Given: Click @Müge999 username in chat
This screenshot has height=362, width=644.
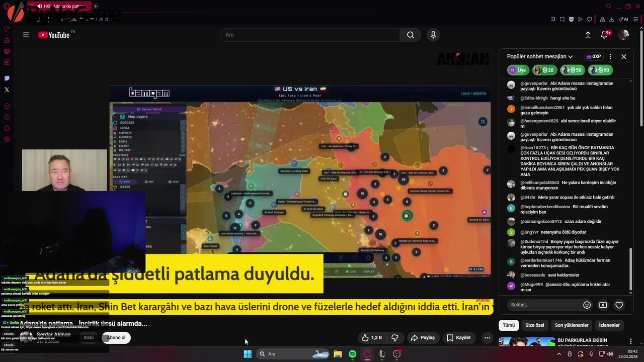Looking at the screenshot, I should pyautogui.click(x=531, y=285).
